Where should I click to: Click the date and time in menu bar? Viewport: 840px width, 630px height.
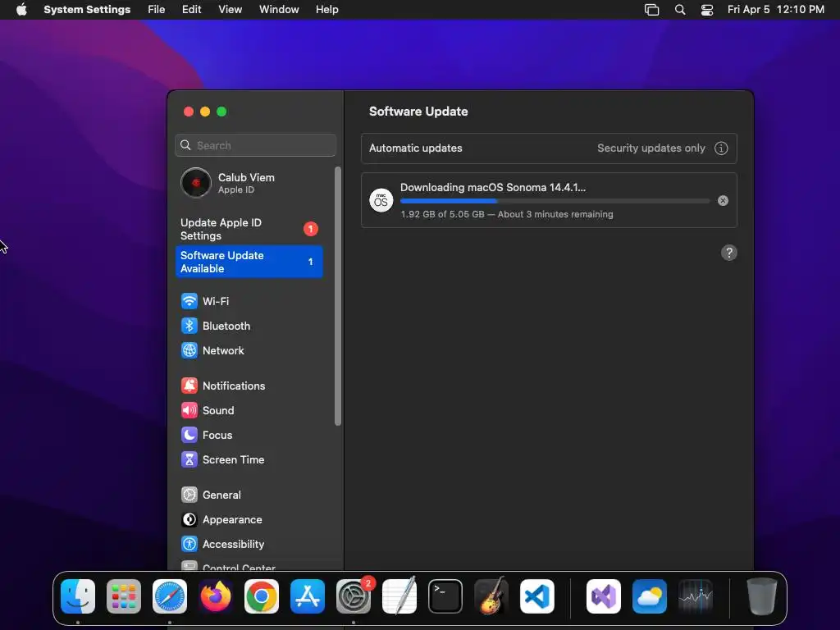(776, 10)
